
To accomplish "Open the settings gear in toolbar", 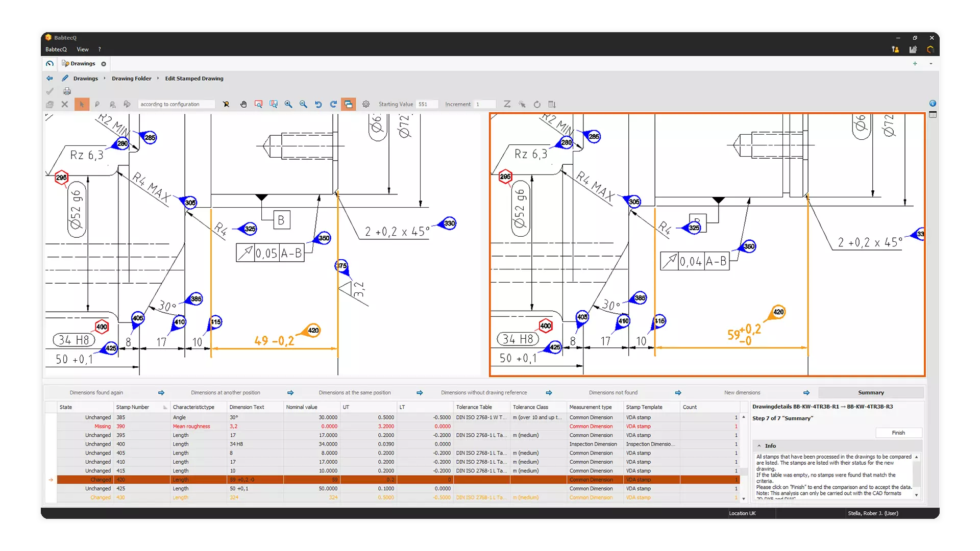I will (x=366, y=104).
